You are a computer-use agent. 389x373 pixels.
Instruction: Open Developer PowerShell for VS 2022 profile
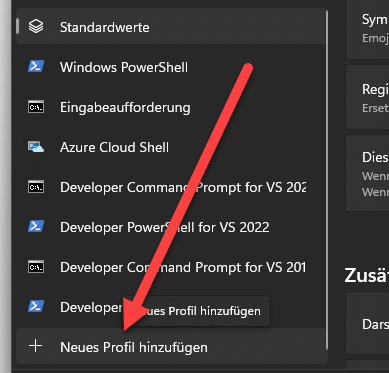pos(171,227)
